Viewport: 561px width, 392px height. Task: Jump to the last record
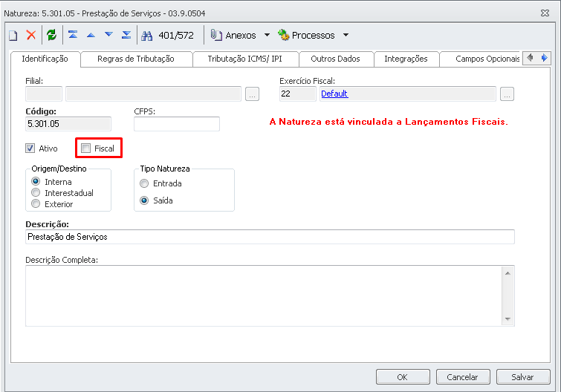pos(126,35)
